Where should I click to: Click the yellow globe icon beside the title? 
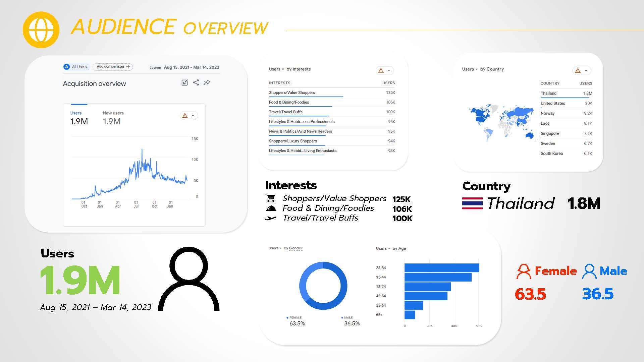tap(41, 30)
